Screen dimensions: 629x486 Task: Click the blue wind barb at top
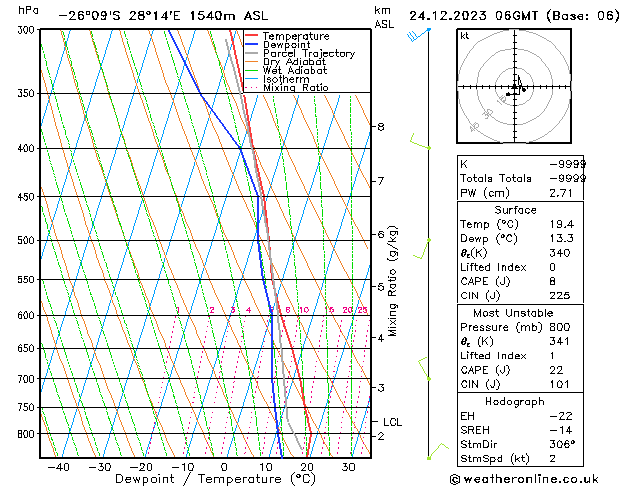point(419,34)
